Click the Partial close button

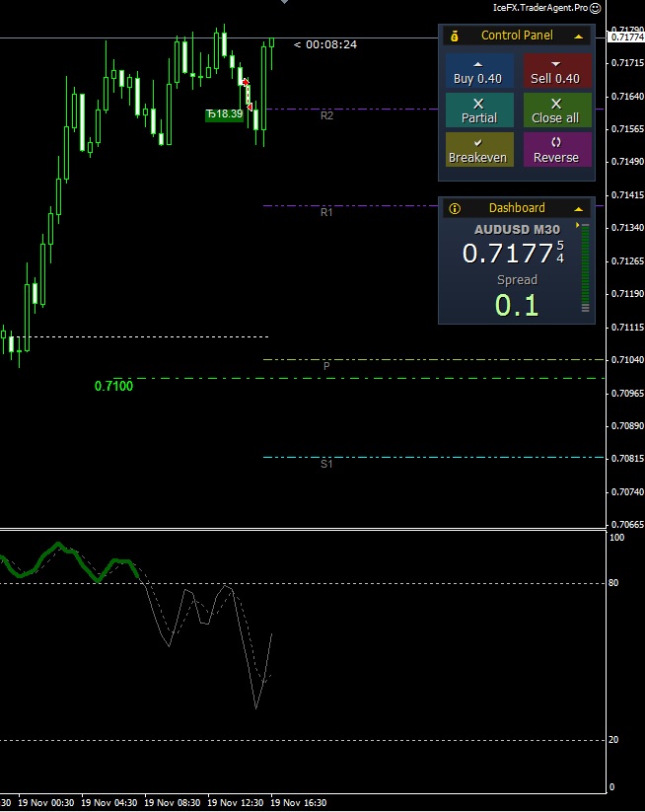(479, 111)
